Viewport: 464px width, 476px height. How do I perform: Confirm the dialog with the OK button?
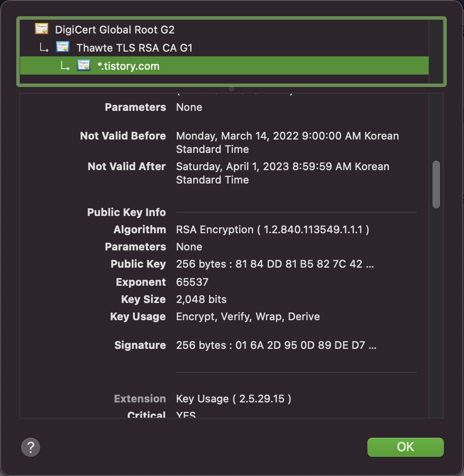pos(405,447)
